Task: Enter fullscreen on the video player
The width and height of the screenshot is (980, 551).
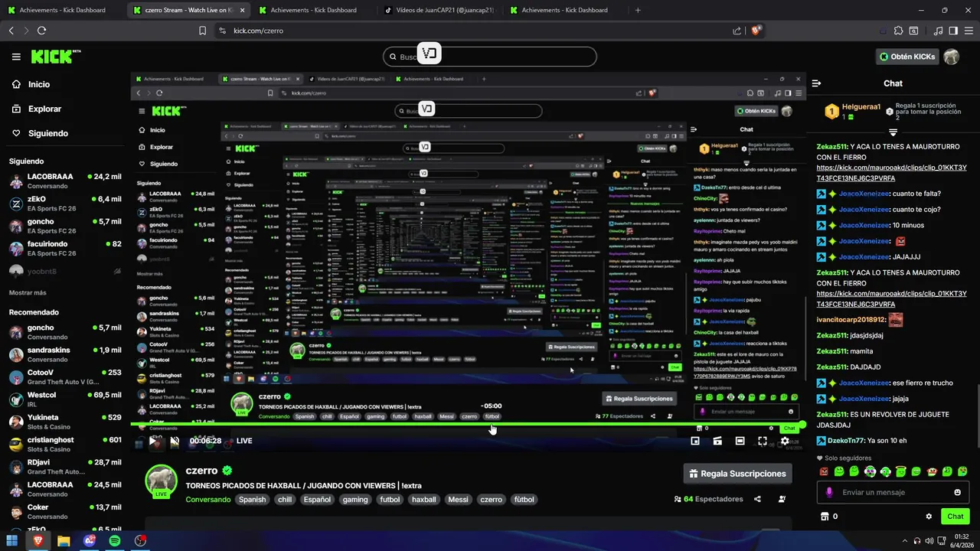Action: 763,441
